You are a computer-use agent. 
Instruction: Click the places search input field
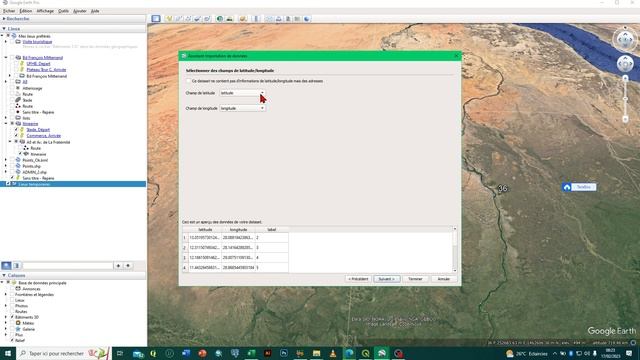pos(68,266)
